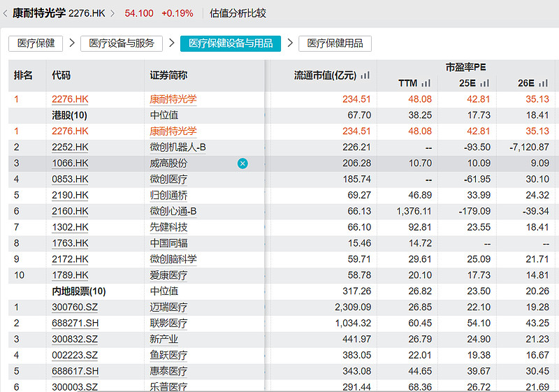This screenshot has width=559, height=392.
Task: Click the bar chart icon beside 25E
Action: pyautogui.click(x=484, y=83)
